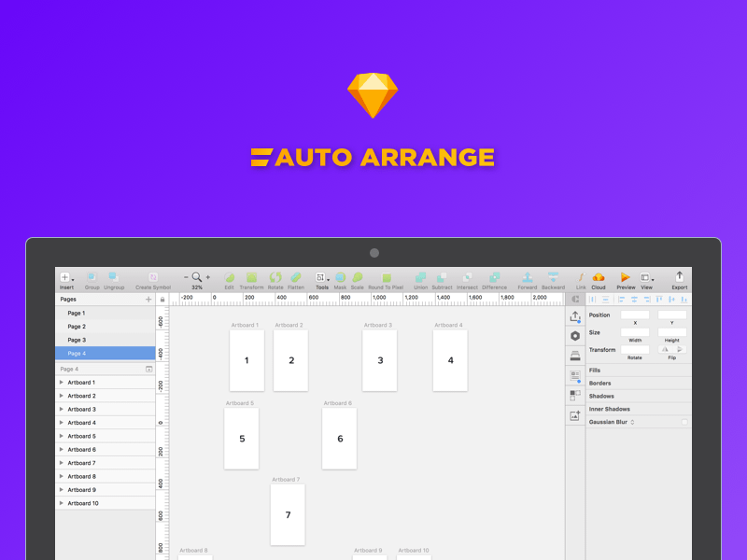The image size is (747, 560).
Task: Click the Scale toolbar icon
Action: 358,277
